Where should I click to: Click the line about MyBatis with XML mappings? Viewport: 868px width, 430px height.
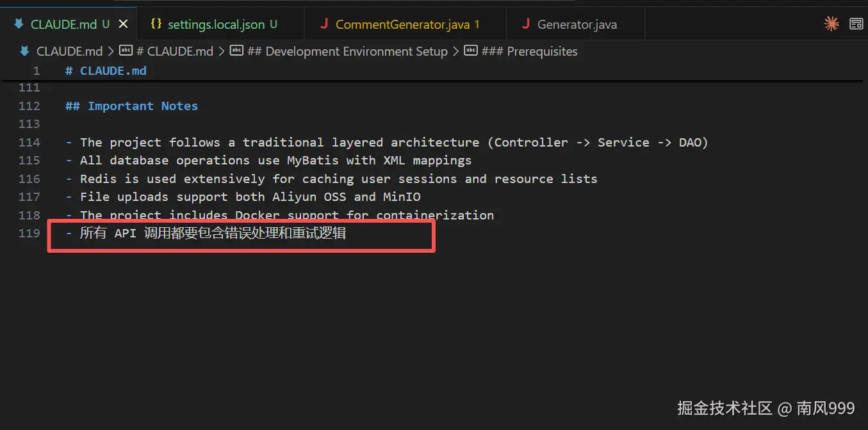[x=268, y=160]
